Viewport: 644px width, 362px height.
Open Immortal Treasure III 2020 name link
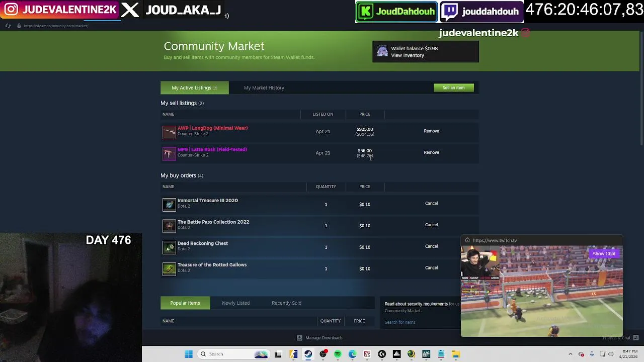click(x=207, y=201)
